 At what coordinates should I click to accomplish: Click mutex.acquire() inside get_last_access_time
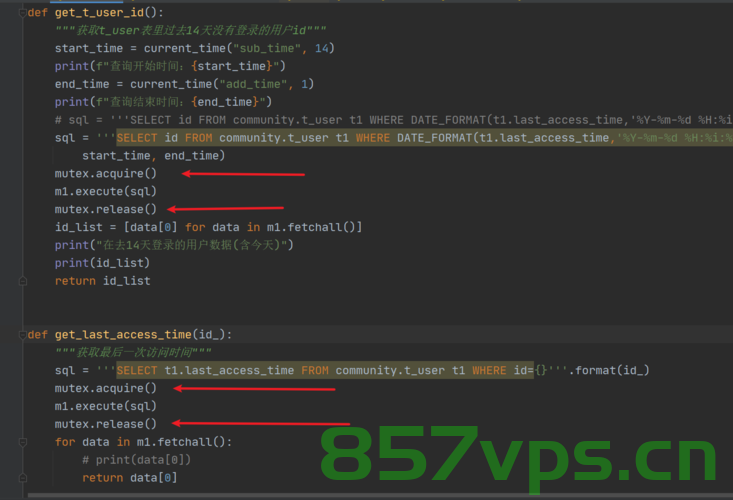(106, 388)
